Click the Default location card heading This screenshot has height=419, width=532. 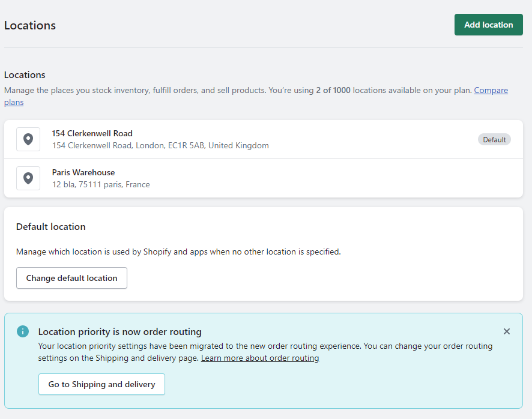pyautogui.click(x=51, y=227)
